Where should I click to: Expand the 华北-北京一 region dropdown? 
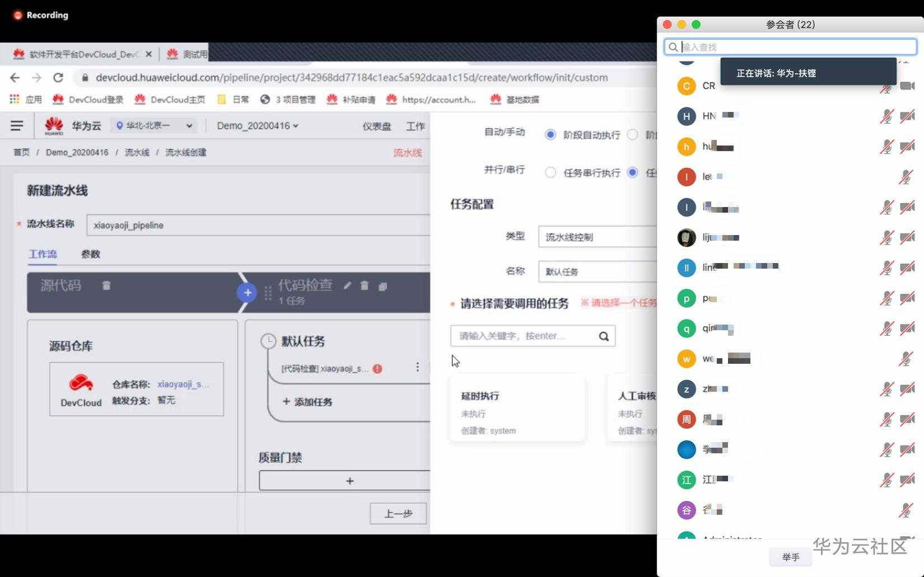(x=154, y=126)
